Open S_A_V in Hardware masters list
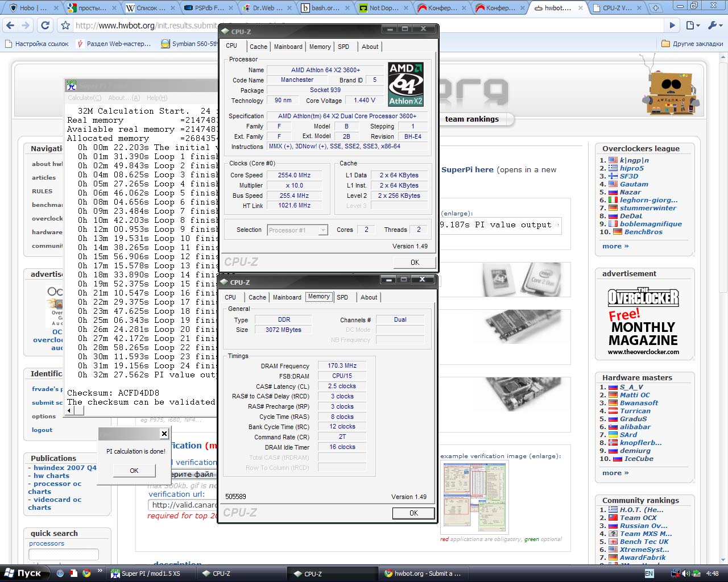728x582 pixels. (x=631, y=387)
